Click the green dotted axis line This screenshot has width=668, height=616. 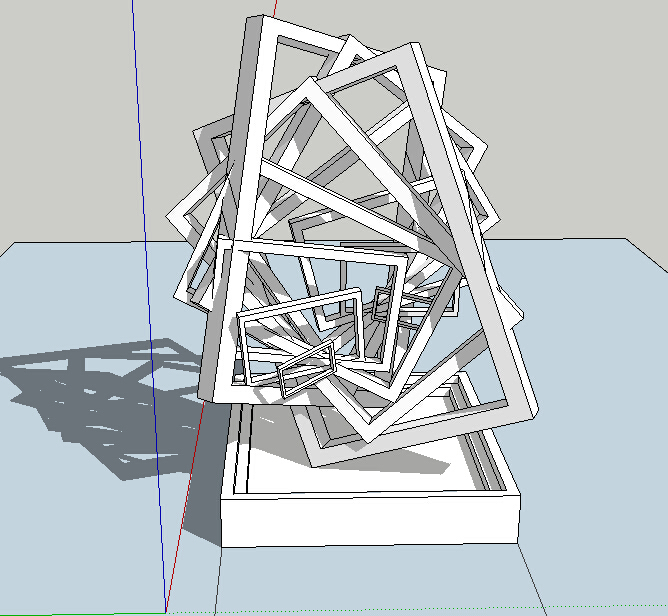click(x=417, y=610)
